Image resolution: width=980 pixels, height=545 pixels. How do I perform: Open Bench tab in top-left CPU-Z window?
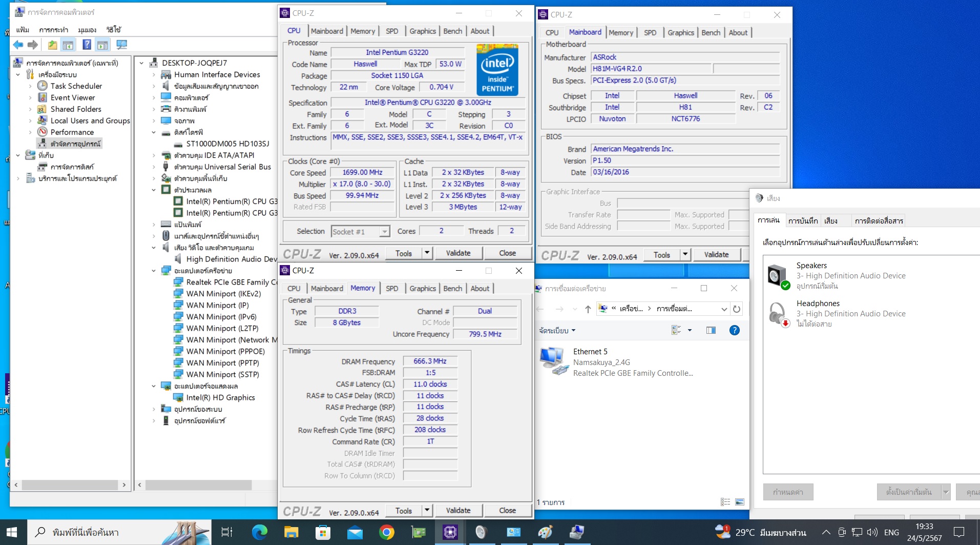452,31
